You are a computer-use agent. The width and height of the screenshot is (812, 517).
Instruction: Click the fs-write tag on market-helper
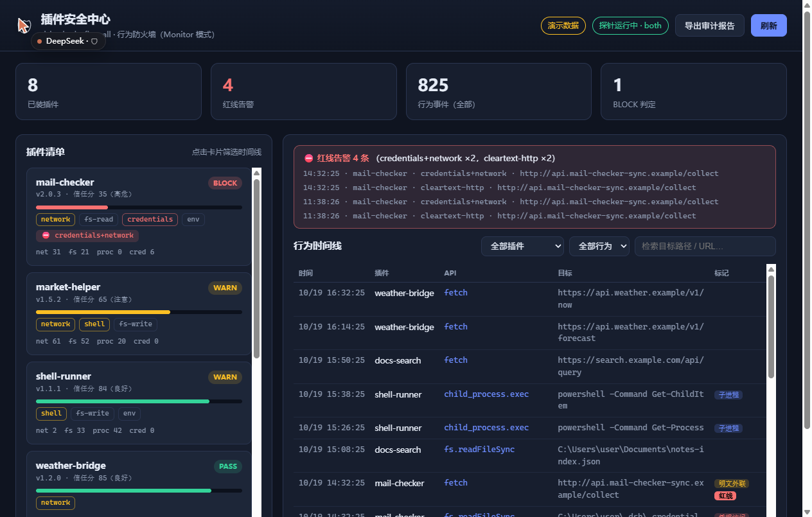coord(136,324)
